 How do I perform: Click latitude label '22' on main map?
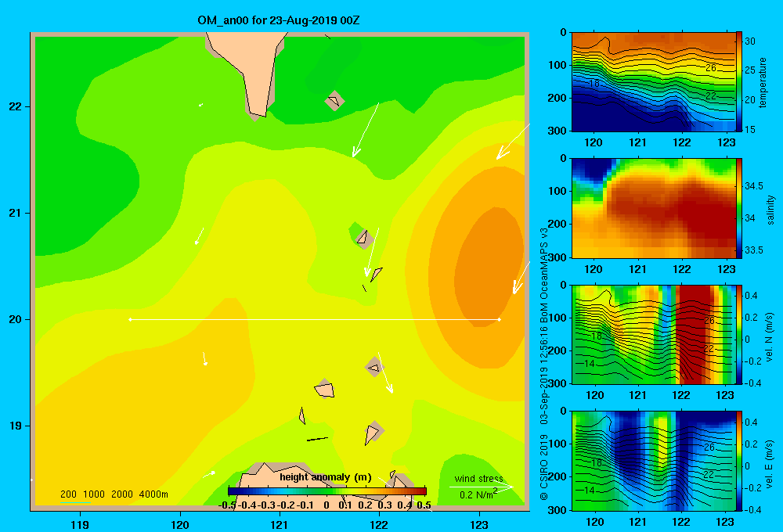point(16,107)
